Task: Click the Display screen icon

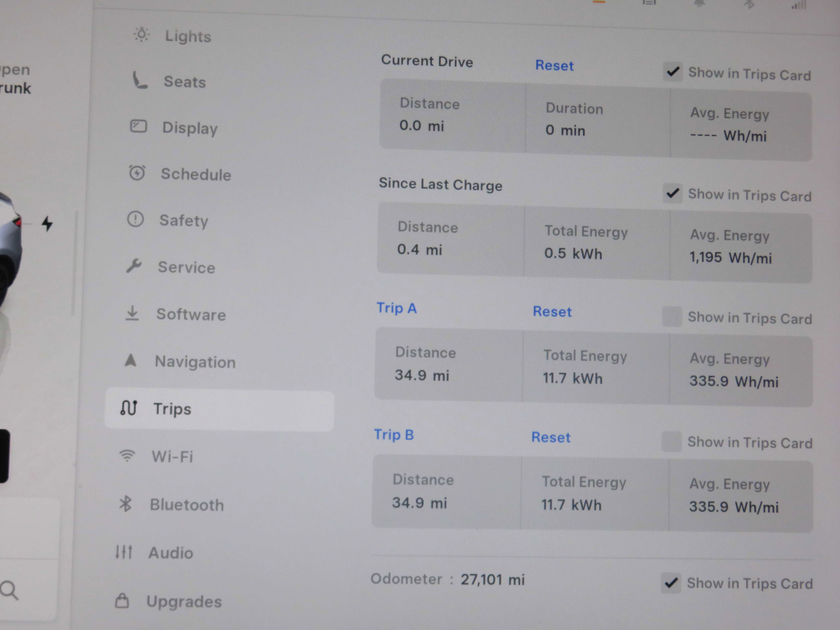Action: 139,126
